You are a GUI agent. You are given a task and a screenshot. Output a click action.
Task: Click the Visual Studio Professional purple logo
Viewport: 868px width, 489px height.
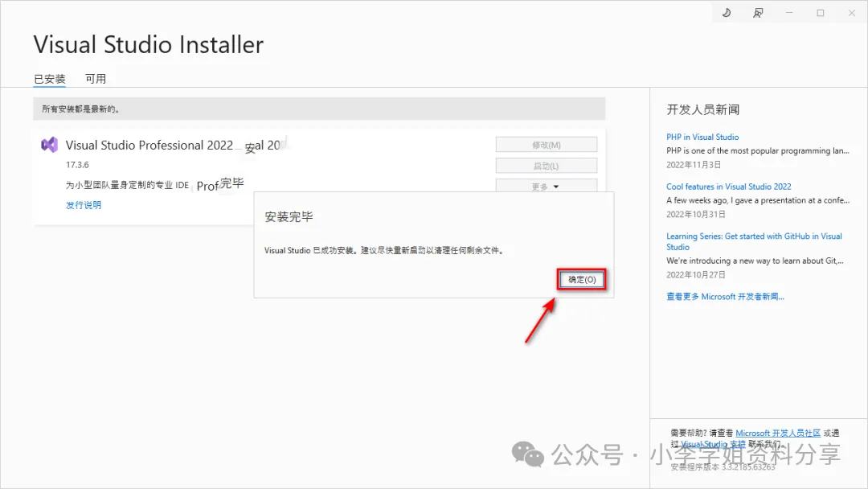point(49,145)
